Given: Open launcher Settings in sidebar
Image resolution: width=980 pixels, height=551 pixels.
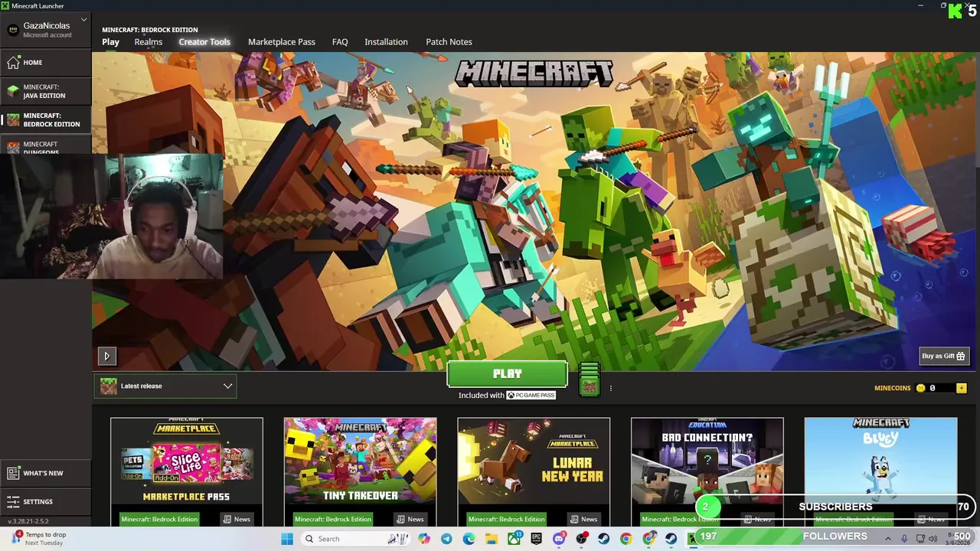Looking at the screenshot, I should point(46,501).
